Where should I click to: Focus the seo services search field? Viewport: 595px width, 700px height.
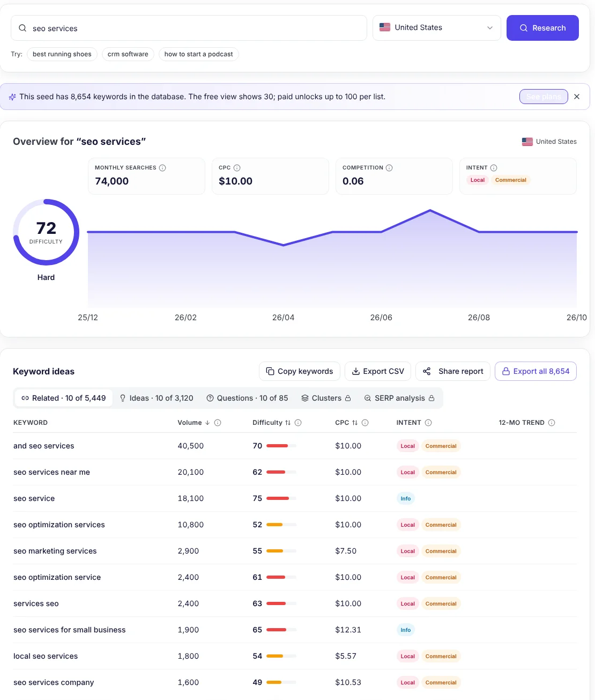click(x=189, y=28)
